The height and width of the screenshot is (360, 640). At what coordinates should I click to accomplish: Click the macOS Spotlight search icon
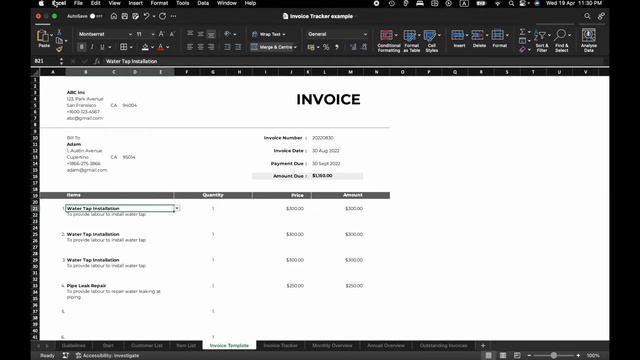511,3
